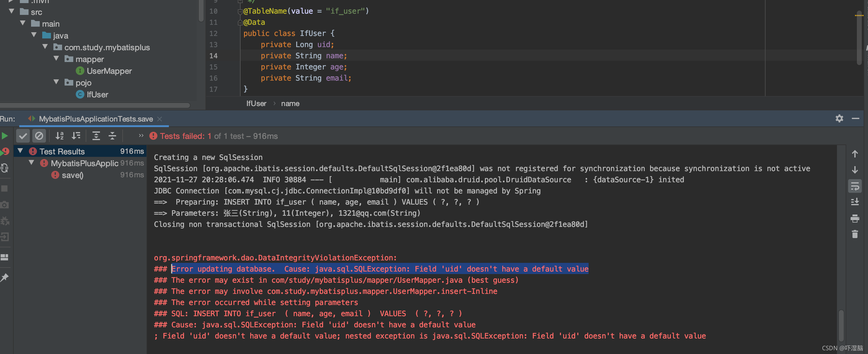Click Rerun Failed Tests icon
The width and height of the screenshot is (868, 354).
(5, 152)
